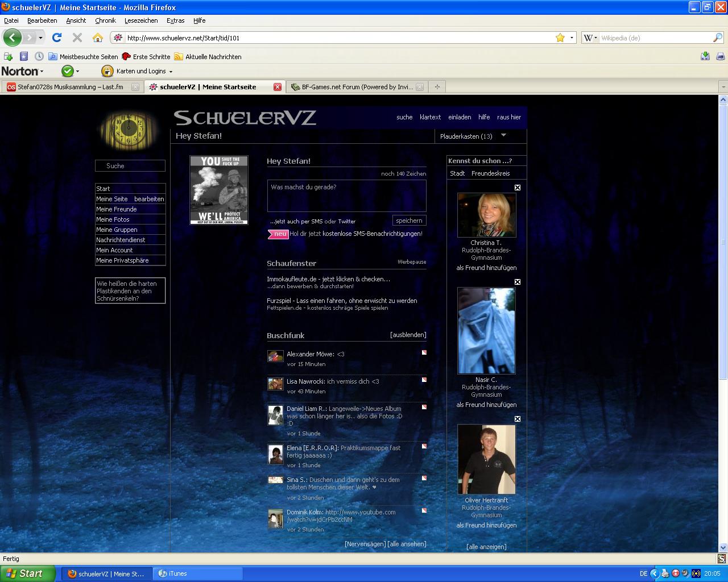Open Aktuelle Nachrichten feed bookmark
The width and height of the screenshot is (728, 582).
208,57
